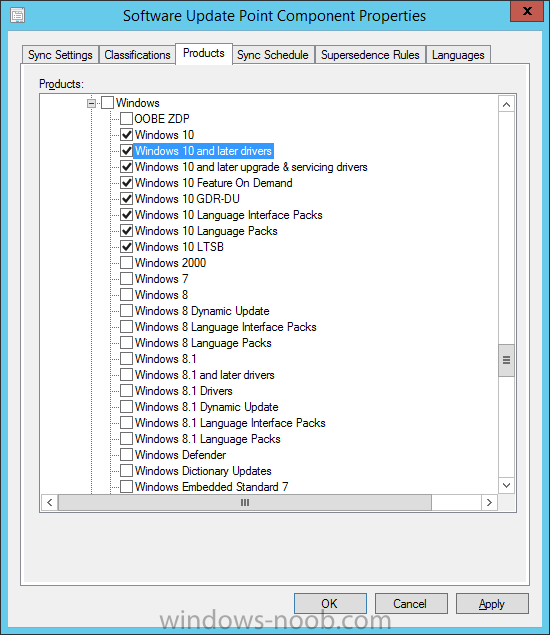
Task: Enable the Windows 8.1 product checkbox
Action: tap(126, 359)
